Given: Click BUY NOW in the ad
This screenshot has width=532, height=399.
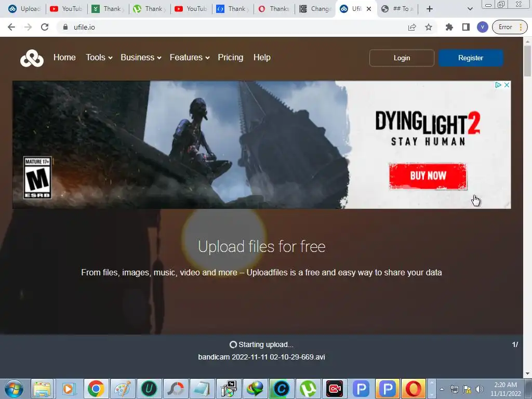Looking at the screenshot, I should point(428,176).
